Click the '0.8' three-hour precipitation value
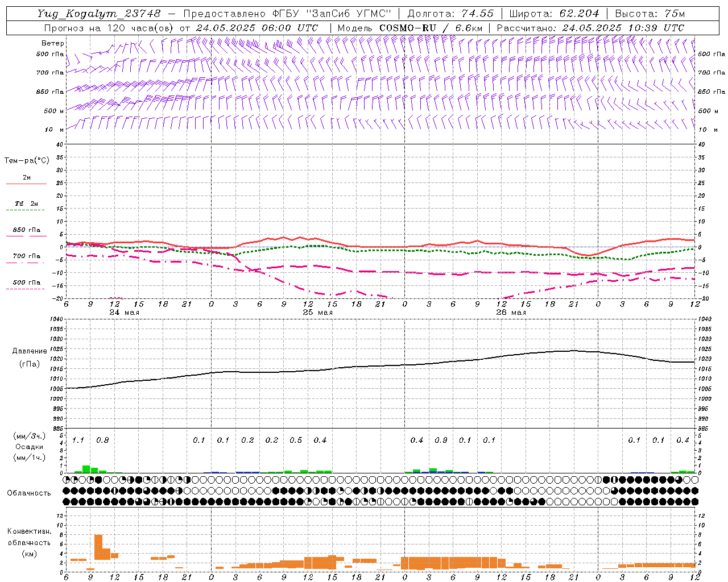Screen dimensions: 728x582 point(102,440)
